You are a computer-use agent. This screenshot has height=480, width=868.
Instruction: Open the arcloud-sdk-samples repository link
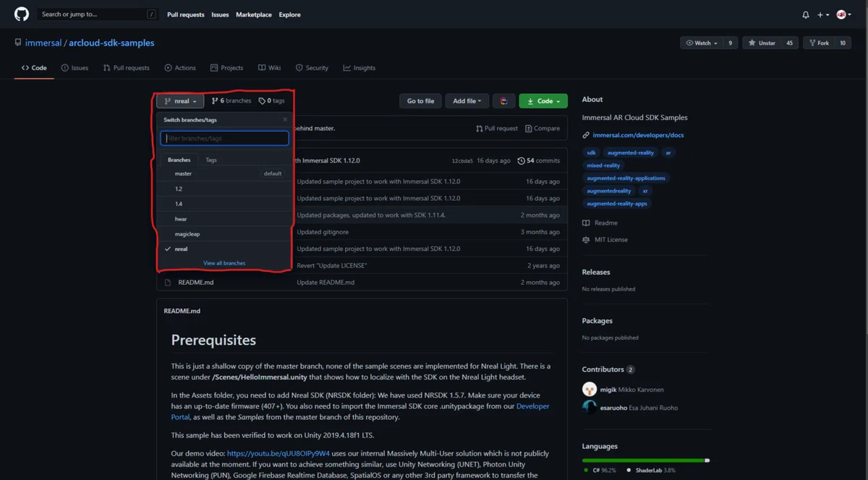coord(111,43)
